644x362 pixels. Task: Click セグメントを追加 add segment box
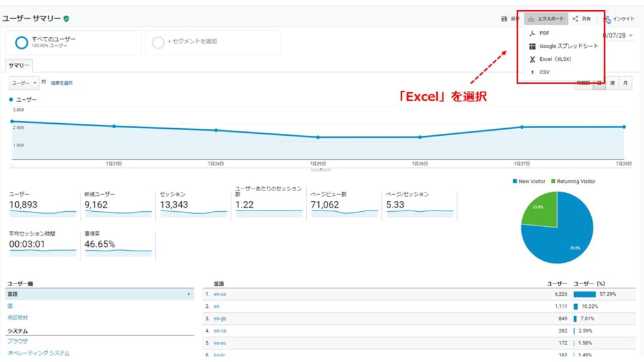tap(213, 42)
